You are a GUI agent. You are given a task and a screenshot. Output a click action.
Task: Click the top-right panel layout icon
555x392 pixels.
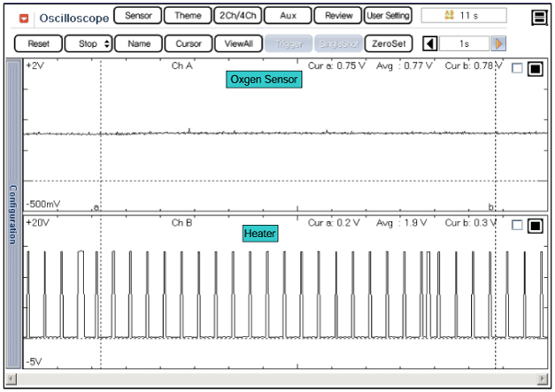click(538, 18)
